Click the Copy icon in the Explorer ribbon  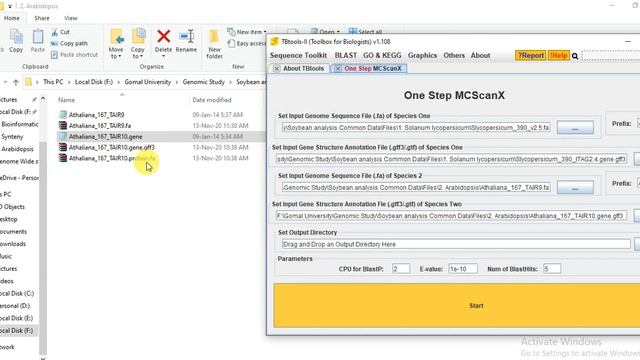point(16,41)
